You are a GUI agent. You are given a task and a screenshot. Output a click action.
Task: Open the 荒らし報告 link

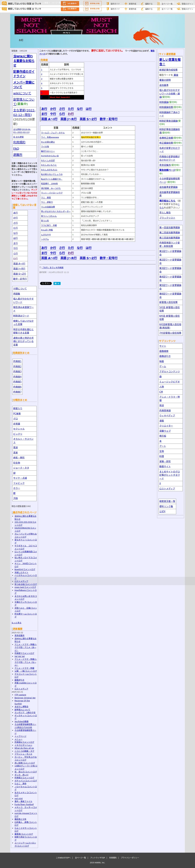[x=165, y=213]
